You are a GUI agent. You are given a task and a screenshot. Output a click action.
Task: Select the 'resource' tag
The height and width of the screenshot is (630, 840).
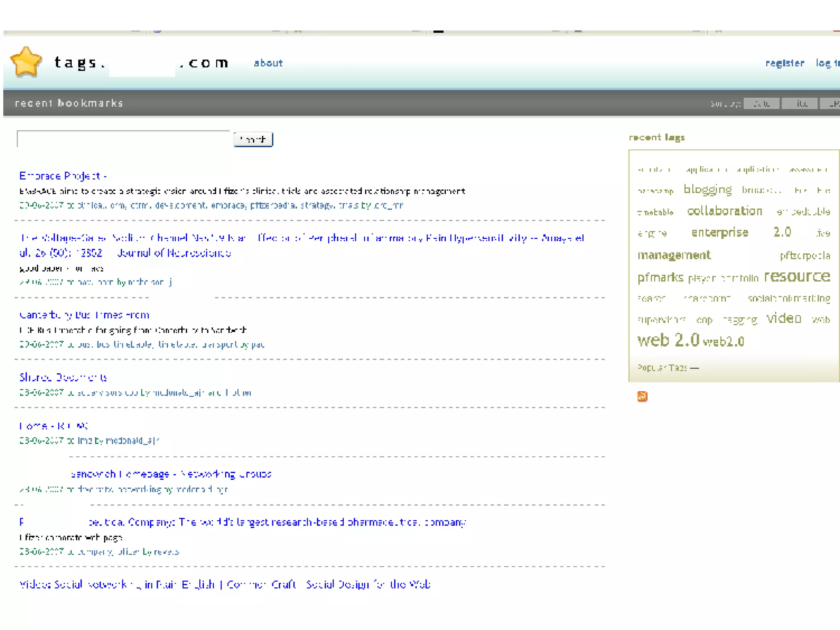tap(797, 276)
